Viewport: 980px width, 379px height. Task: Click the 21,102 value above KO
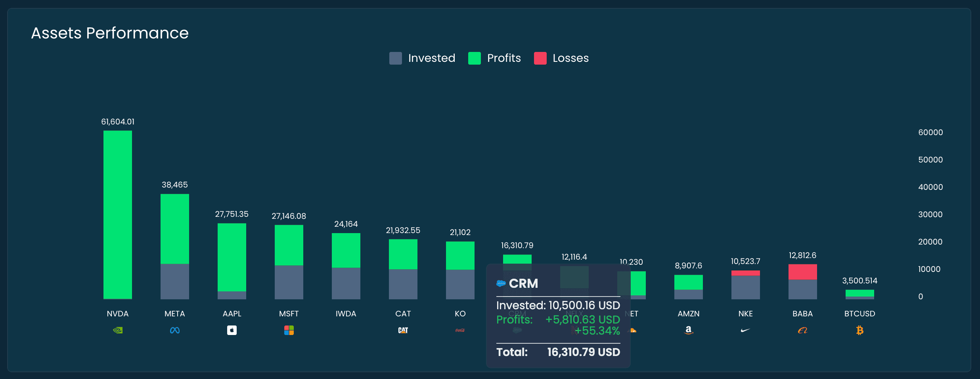(x=460, y=232)
